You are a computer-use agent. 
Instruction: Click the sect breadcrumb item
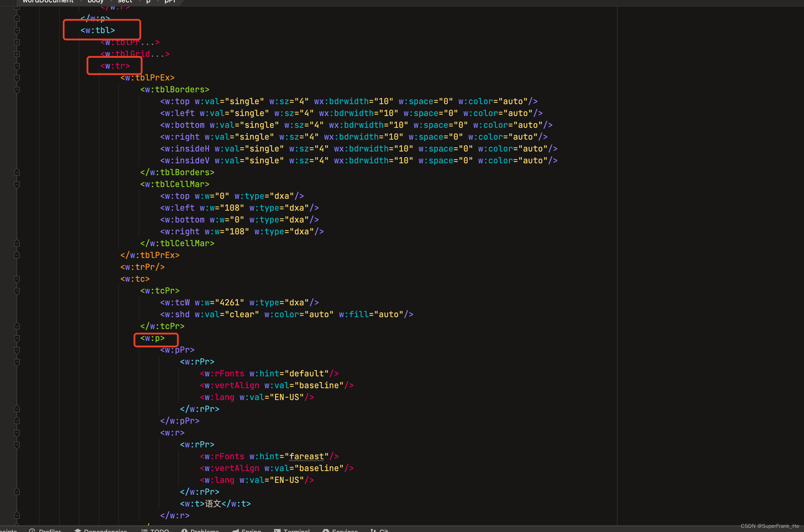(x=125, y=1)
